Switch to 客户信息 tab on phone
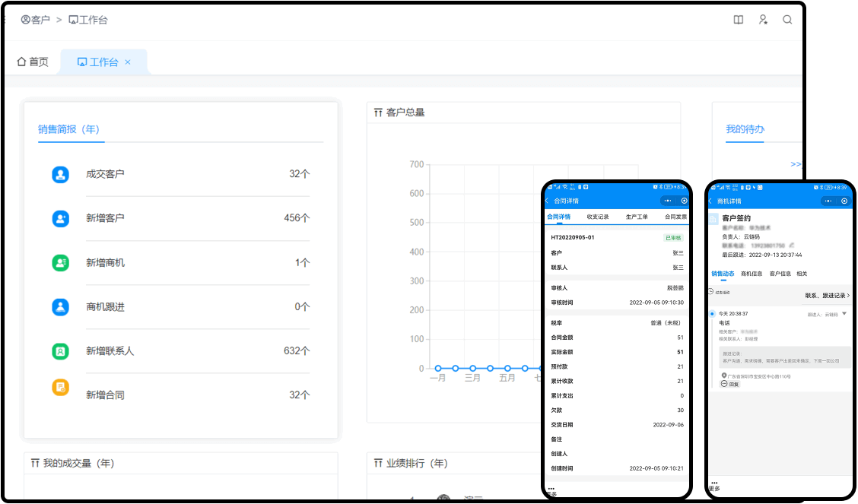This screenshot has height=504, width=858. coord(780,274)
